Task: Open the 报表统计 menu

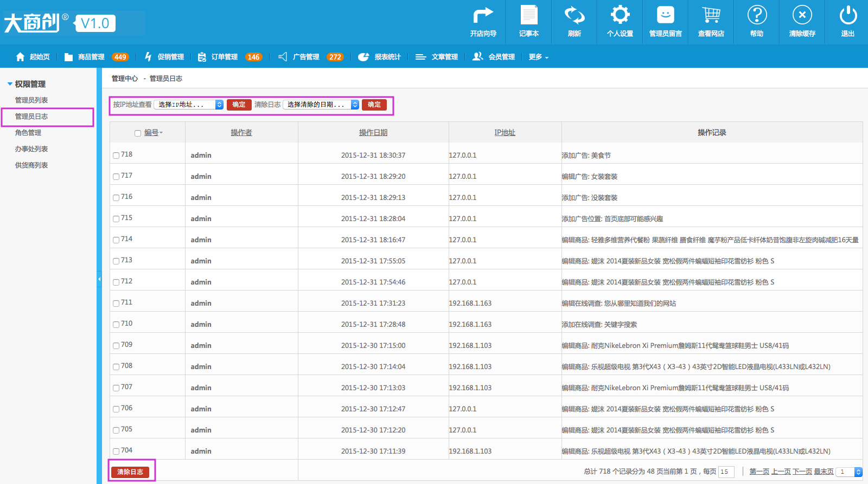Action: 388,57
